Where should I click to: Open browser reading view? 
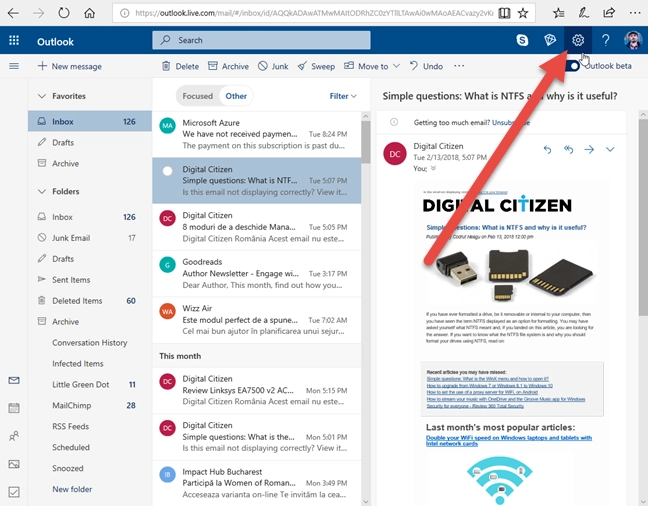pos(504,13)
